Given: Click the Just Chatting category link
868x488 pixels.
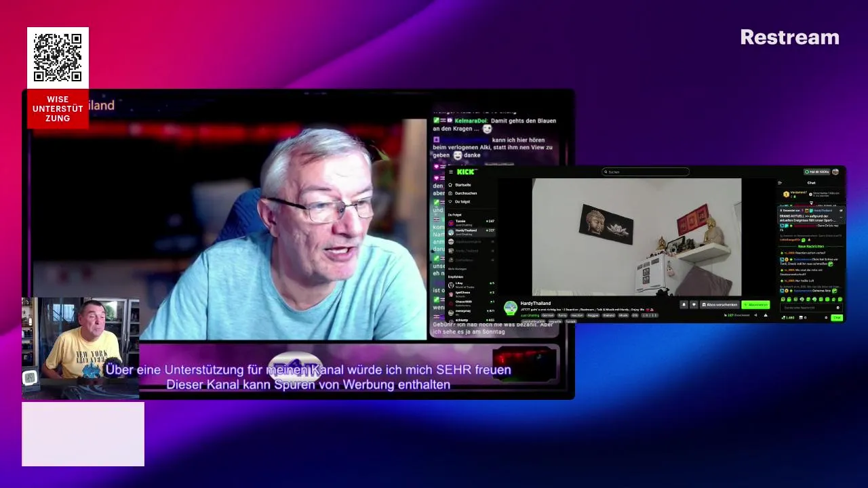Looking at the screenshot, I should point(530,315).
